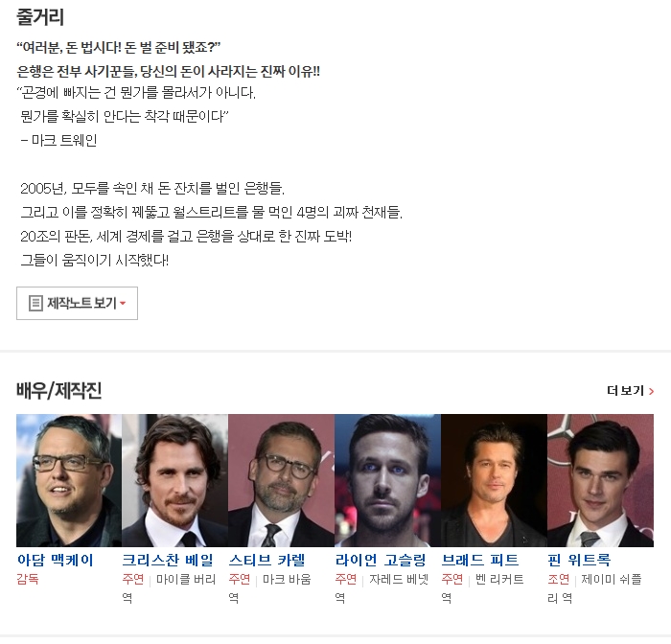
Task: Click the 브래드 피트 name link
Action: tap(480, 560)
